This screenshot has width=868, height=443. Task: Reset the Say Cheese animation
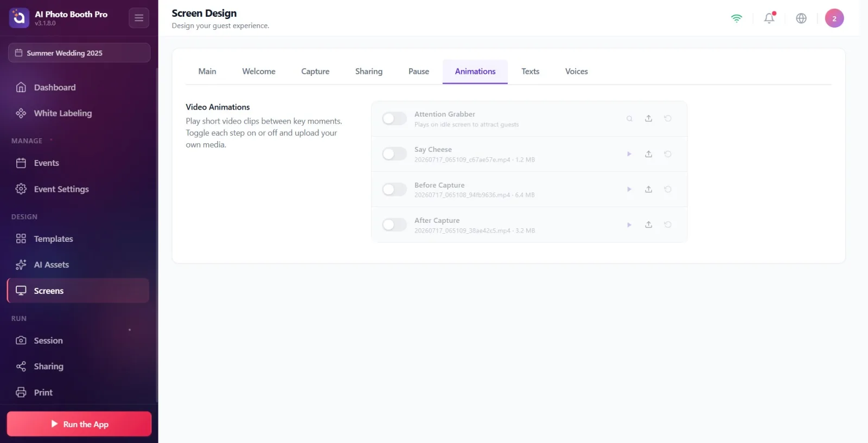pyautogui.click(x=668, y=154)
